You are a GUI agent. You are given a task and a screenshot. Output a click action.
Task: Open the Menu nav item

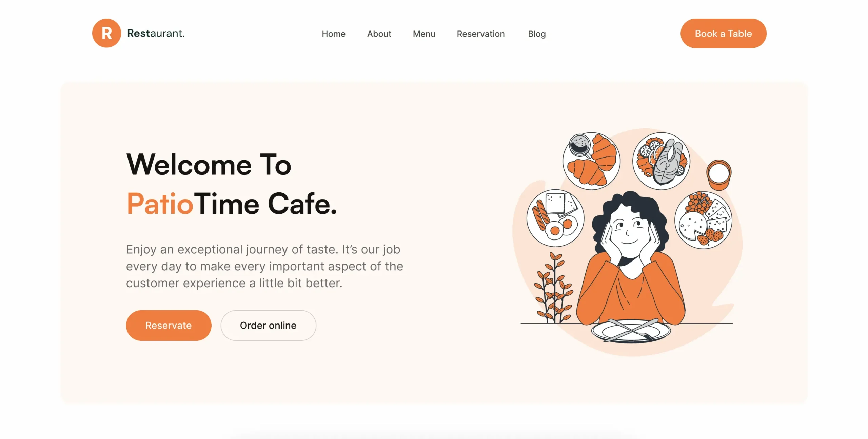424,34
